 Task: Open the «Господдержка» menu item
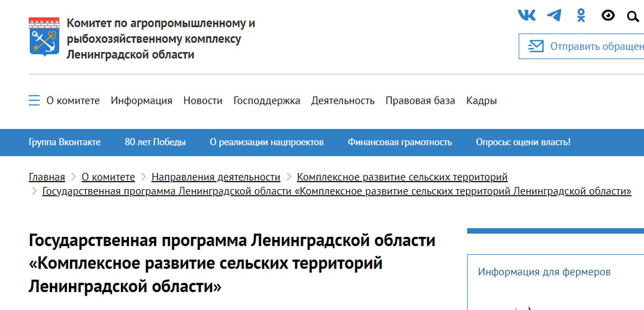pyautogui.click(x=267, y=100)
